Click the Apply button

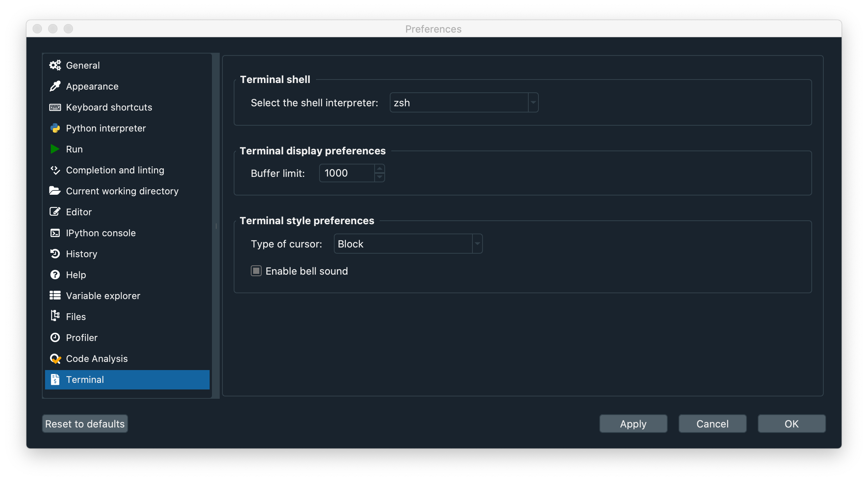633,424
